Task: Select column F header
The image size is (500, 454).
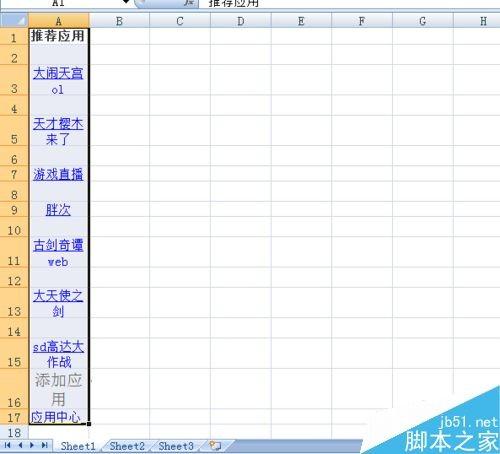Action: (x=362, y=21)
